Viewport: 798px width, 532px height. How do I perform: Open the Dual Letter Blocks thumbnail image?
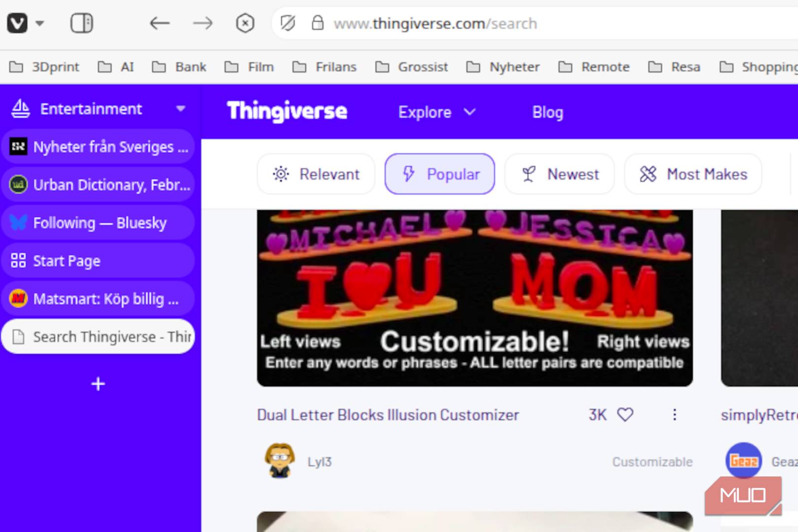(474, 298)
